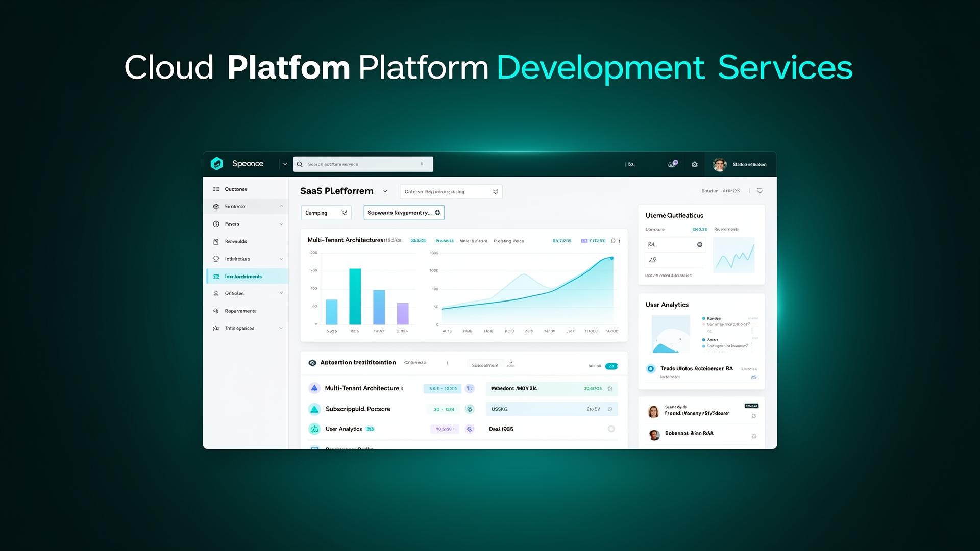
Task: Expand the Intbirctiurs sidebar chevron
Action: (281, 259)
